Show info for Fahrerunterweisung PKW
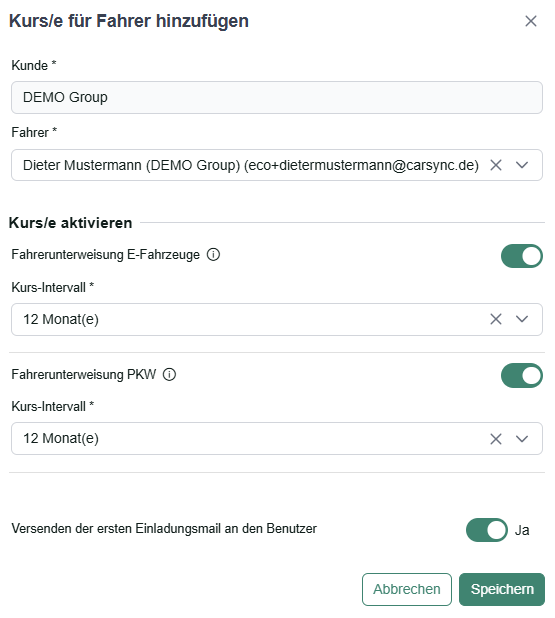 pyautogui.click(x=169, y=374)
